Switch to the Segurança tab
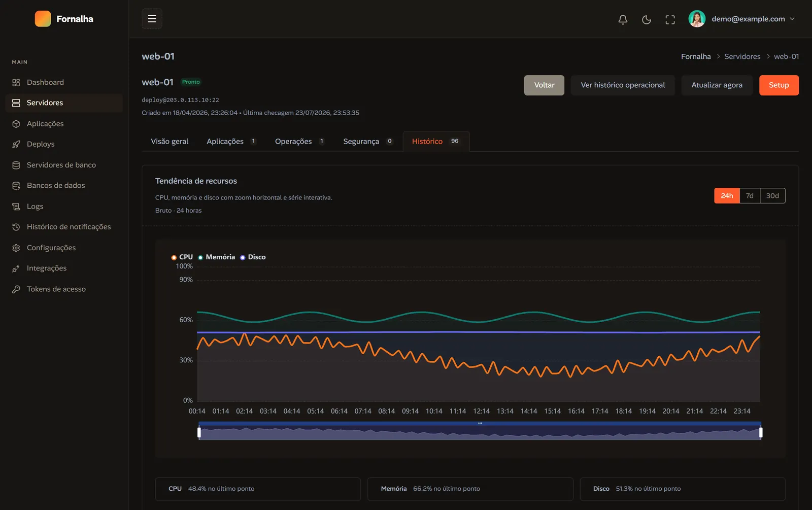 point(368,142)
